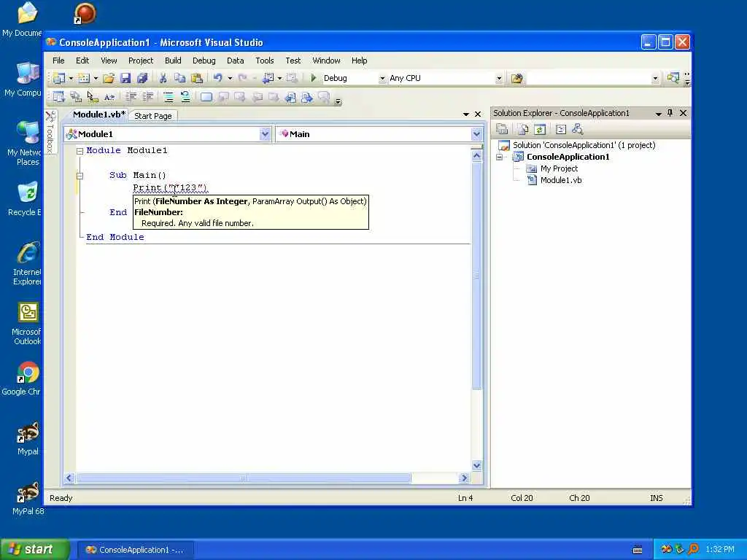Cut selection with the scissors icon
Image resolution: width=747 pixels, height=560 pixels.
[x=163, y=78]
